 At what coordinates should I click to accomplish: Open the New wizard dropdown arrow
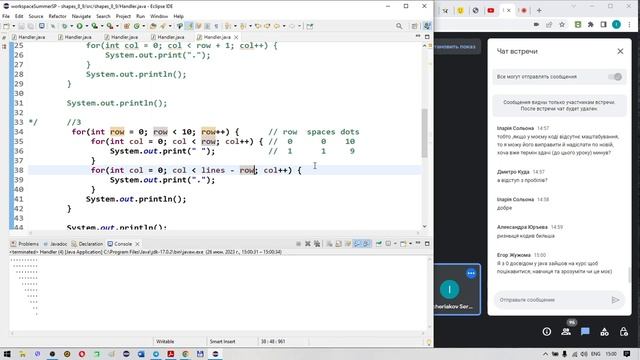[x=13, y=26]
